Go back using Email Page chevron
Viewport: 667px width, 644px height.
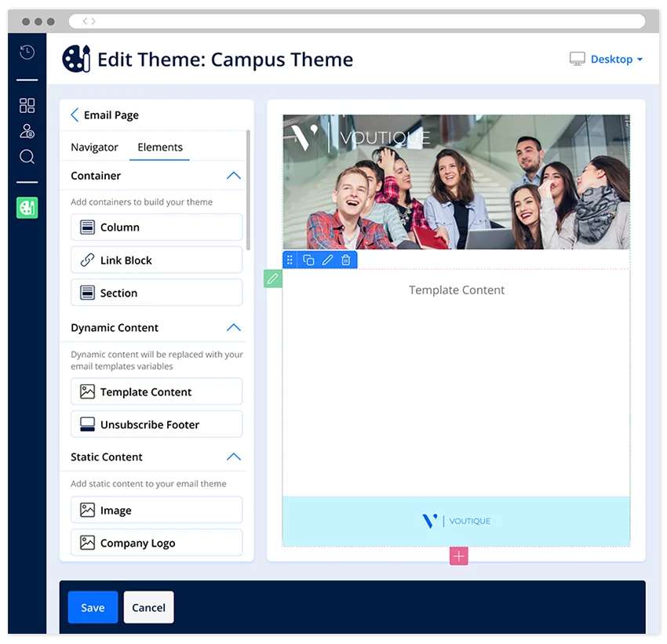(x=75, y=115)
